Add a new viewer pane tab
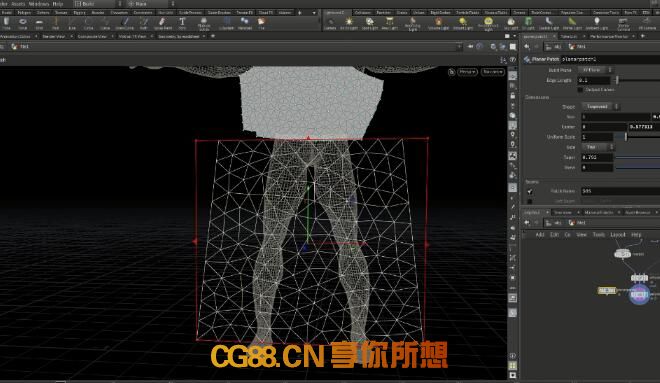660x383 pixels. click(213, 37)
